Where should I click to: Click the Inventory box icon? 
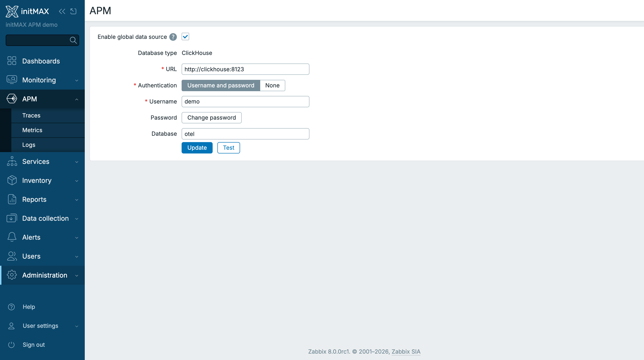click(12, 180)
